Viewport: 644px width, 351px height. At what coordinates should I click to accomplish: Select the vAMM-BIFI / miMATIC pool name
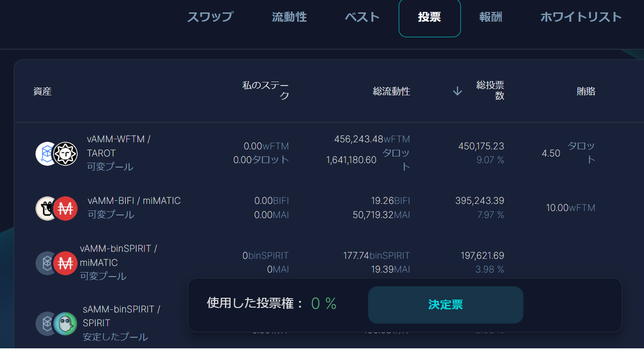coord(134,201)
